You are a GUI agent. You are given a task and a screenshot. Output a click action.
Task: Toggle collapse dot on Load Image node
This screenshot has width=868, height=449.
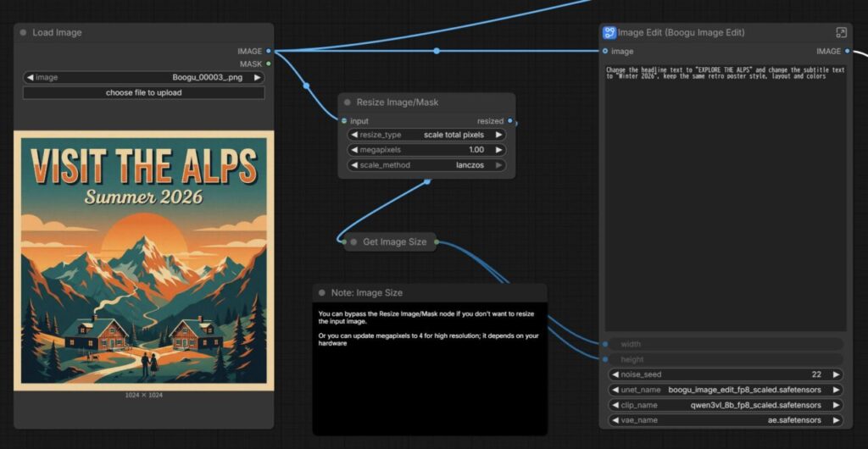click(x=23, y=33)
